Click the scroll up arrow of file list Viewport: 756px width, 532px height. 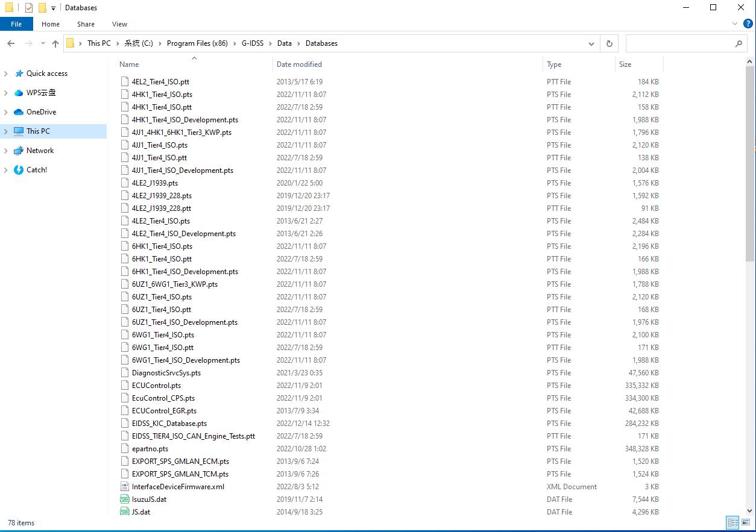[x=750, y=61]
